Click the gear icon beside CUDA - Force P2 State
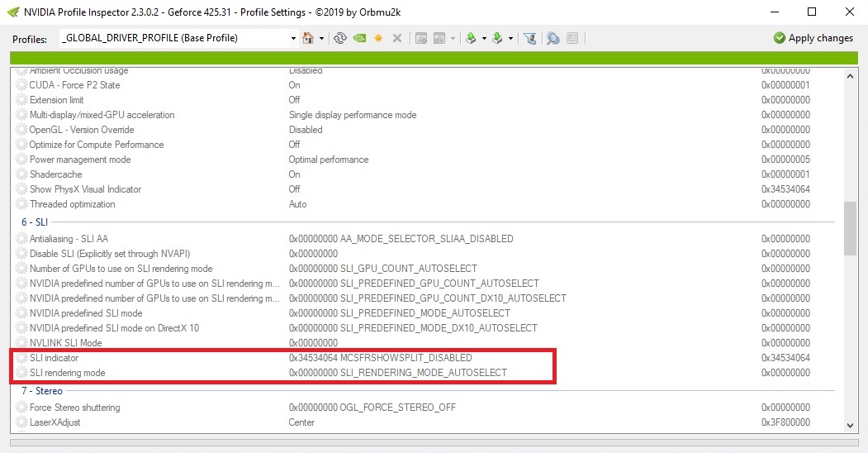The height and width of the screenshot is (453, 868). coord(21,84)
